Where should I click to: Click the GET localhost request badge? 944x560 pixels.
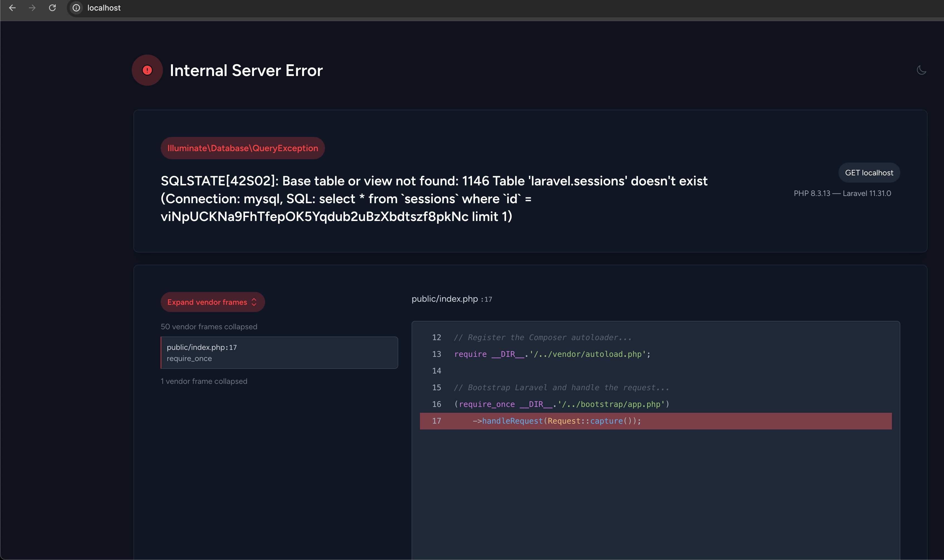pyautogui.click(x=869, y=173)
